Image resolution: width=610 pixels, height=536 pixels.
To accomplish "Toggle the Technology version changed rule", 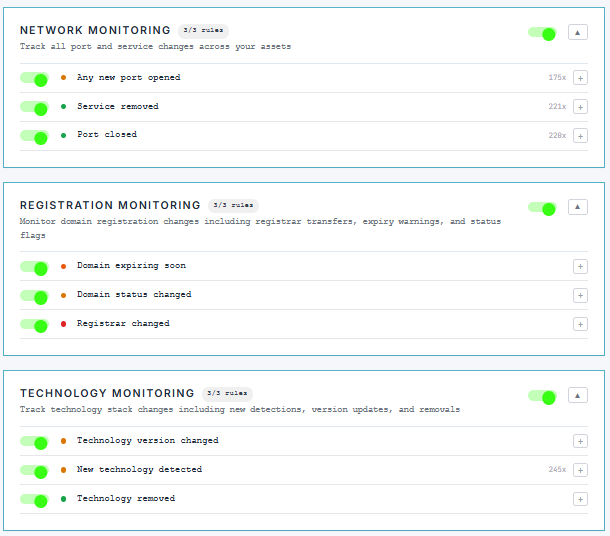I will click(34, 442).
